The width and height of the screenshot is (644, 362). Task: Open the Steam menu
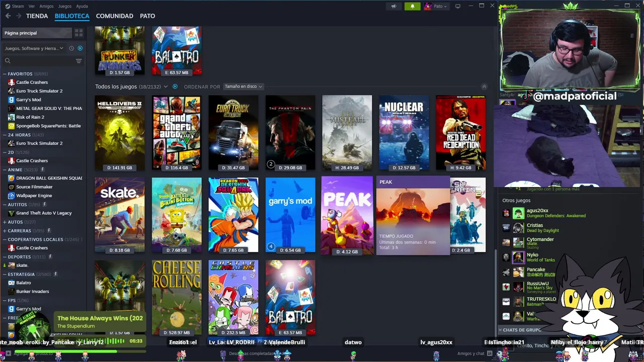[15, 6]
